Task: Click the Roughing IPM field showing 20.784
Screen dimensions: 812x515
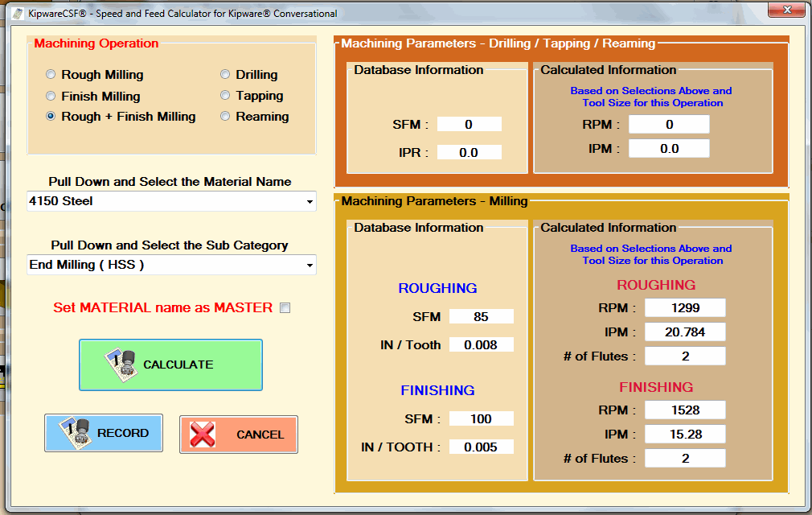Action: [685, 332]
